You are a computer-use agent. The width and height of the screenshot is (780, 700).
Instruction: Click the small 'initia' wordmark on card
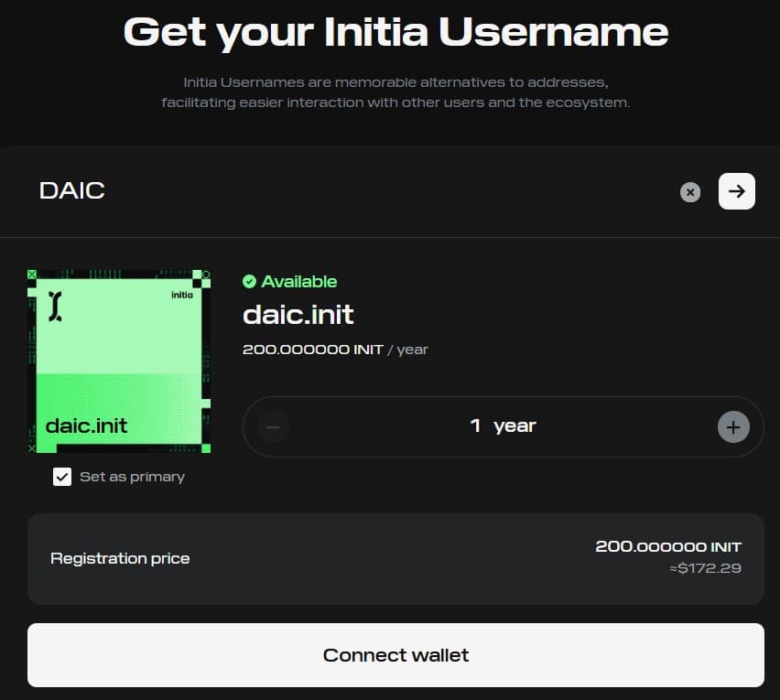pos(182,295)
